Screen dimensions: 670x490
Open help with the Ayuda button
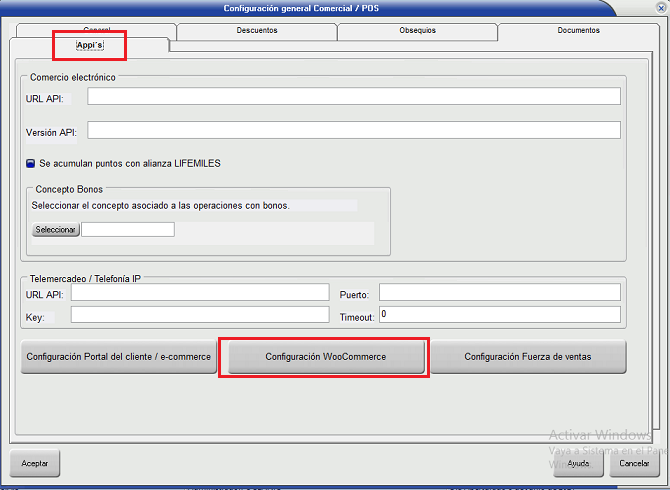577,464
